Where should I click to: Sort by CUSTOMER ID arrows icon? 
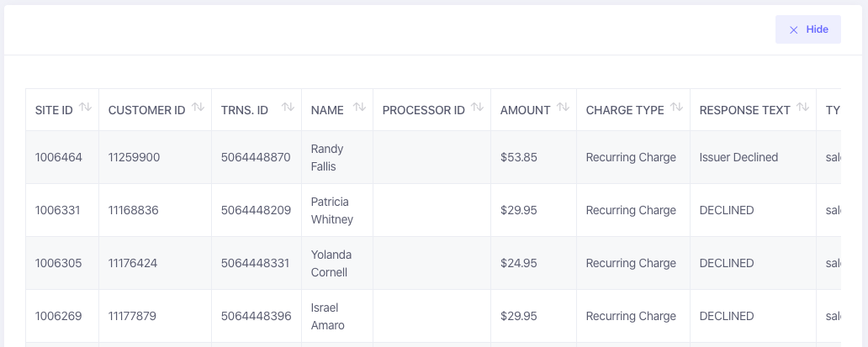pyautogui.click(x=198, y=108)
